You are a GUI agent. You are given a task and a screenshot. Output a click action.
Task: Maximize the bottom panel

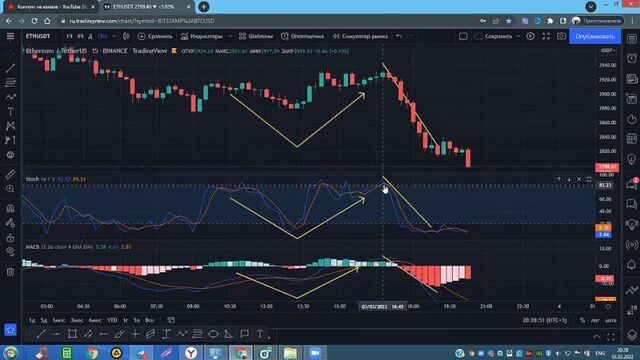pos(611,337)
